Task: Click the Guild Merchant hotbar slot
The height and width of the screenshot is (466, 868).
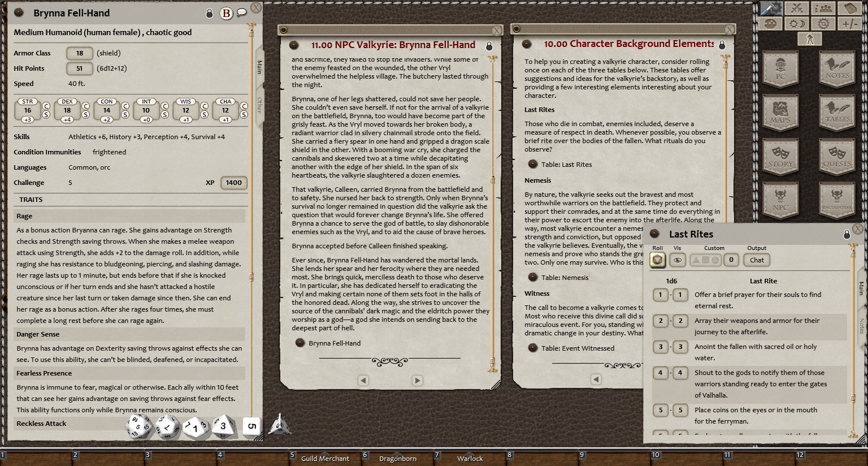Action: (325, 458)
